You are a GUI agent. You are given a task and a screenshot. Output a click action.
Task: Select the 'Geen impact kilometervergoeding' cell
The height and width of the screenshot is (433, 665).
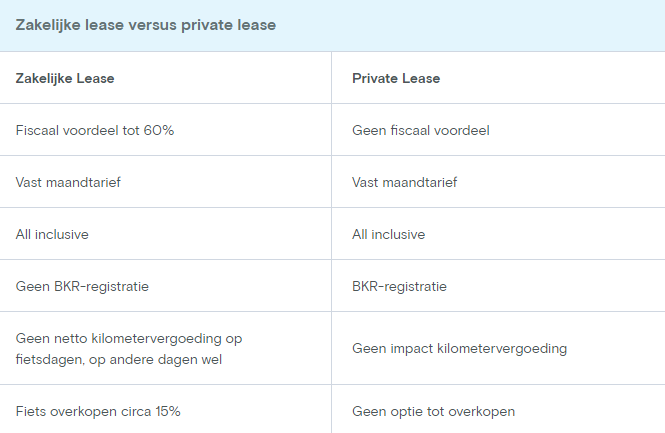(459, 348)
